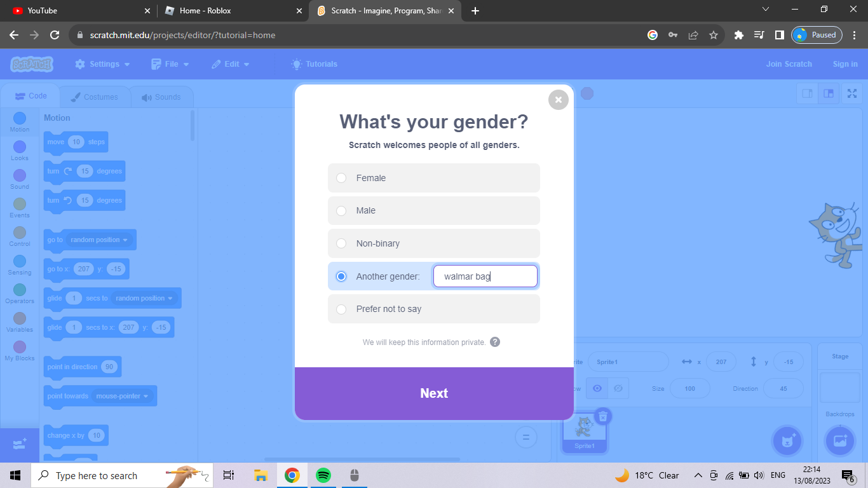The height and width of the screenshot is (488, 868).
Task: Click the hide sprite toggle
Action: pos(618,388)
